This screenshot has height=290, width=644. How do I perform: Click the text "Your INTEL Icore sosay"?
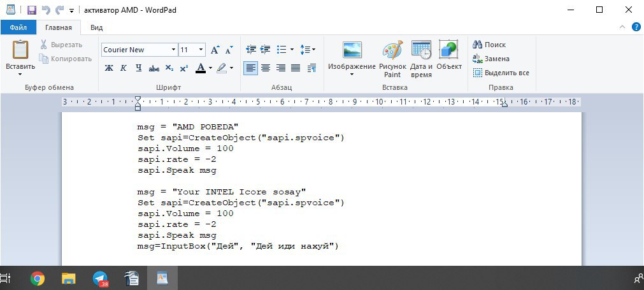240,192
